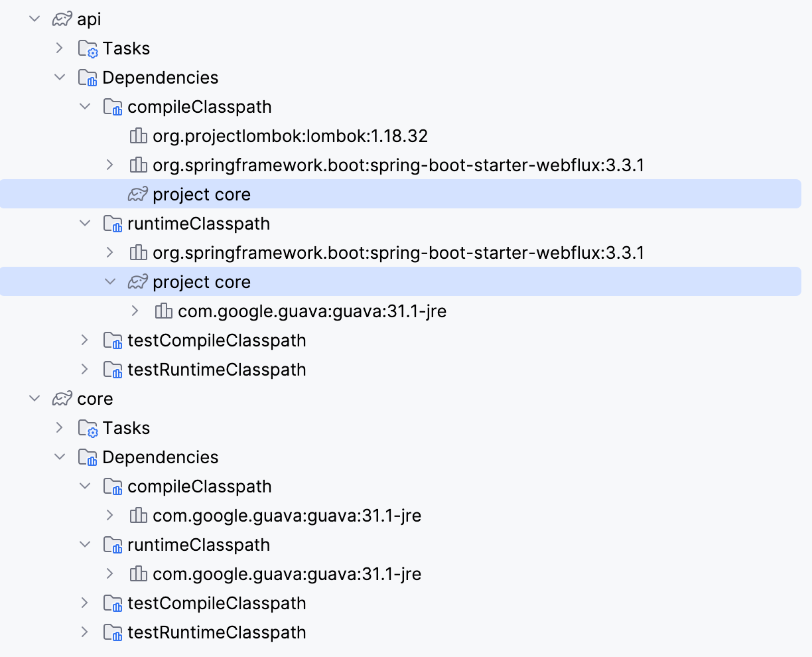Click api compileClasspath folder icon
The image size is (812, 657).
point(113,107)
